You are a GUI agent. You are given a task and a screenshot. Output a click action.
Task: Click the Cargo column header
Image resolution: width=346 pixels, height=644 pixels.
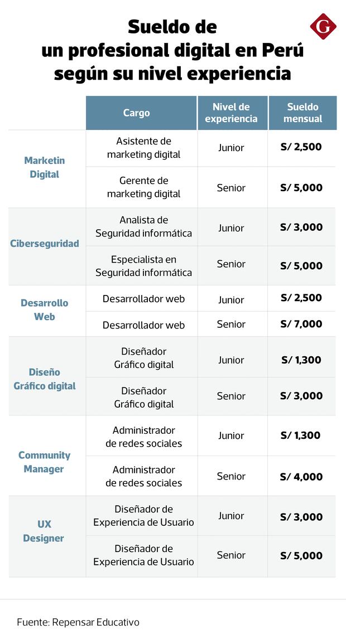[x=137, y=113]
